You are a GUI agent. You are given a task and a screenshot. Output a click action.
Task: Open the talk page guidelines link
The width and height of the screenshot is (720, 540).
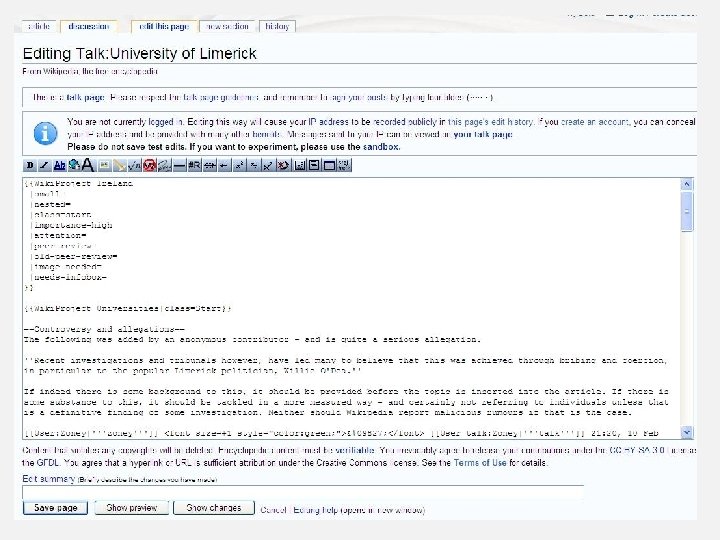coord(221,97)
